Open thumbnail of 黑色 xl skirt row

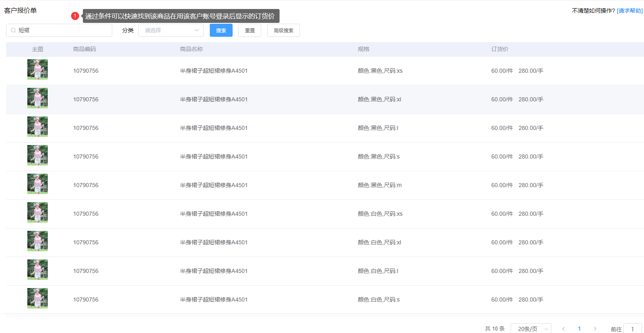pyautogui.click(x=38, y=98)
